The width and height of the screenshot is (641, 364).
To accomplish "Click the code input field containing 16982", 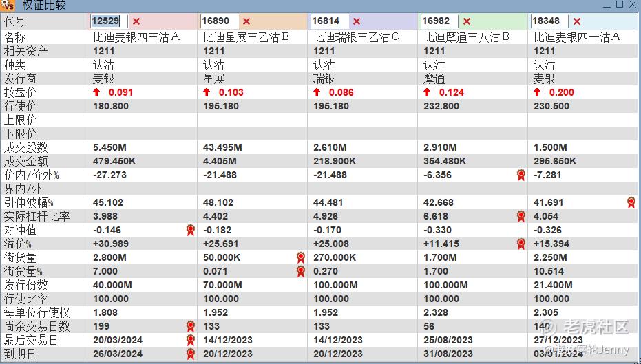I will (x=439, y=21).
